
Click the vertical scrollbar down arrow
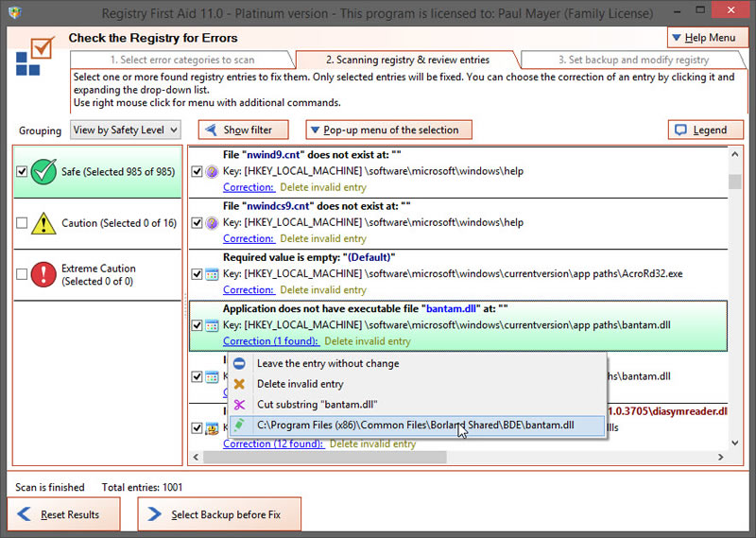tap(735, 443)
